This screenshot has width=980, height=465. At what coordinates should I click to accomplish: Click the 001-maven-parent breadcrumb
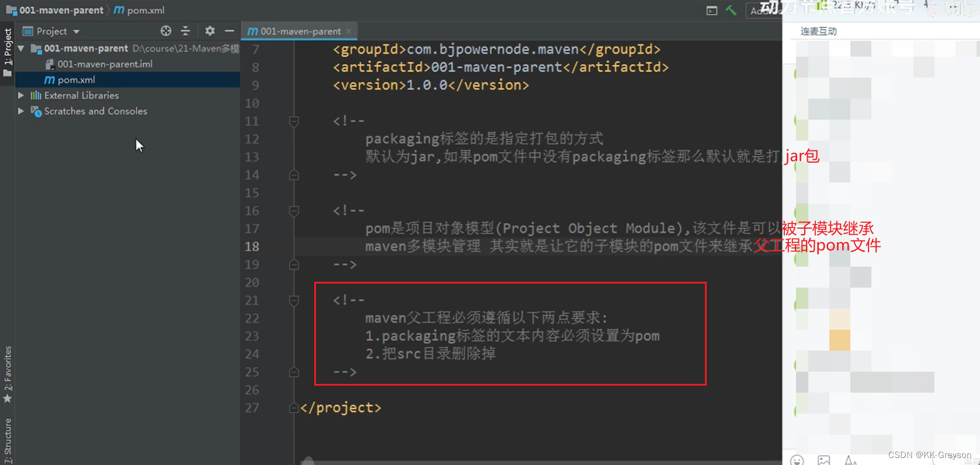(x=61, y=11)
